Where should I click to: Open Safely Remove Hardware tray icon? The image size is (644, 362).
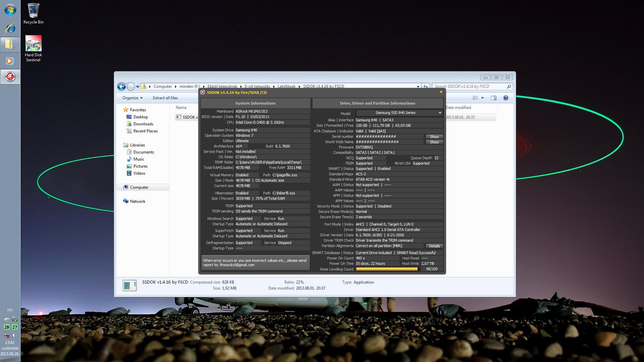click(x=14, y=319)
